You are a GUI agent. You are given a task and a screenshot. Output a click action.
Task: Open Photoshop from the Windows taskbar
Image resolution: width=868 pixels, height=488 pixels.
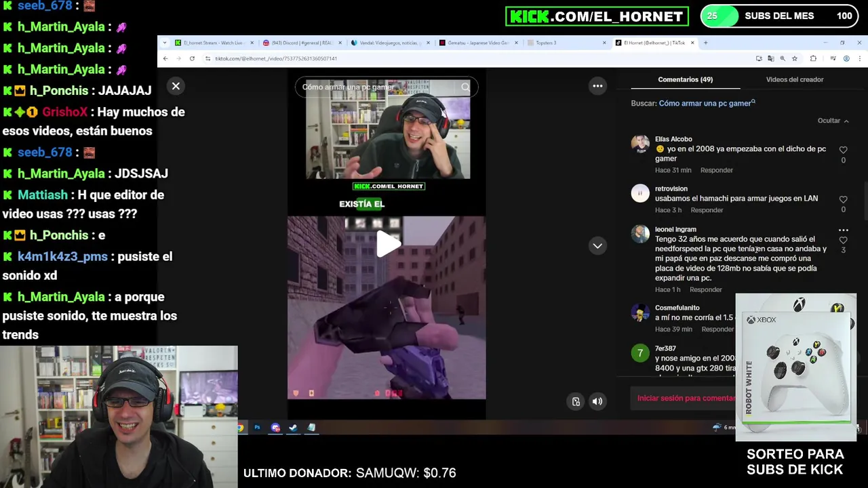point(257,428)
